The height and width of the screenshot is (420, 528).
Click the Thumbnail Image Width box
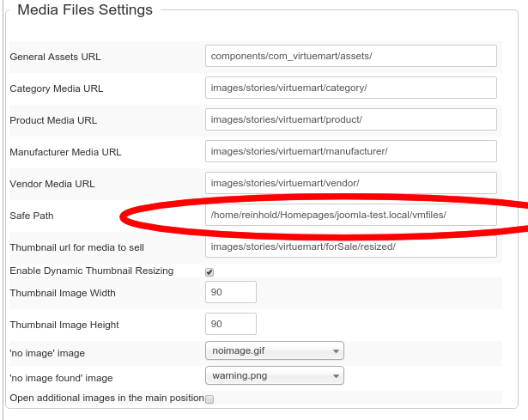coord(231,293)
